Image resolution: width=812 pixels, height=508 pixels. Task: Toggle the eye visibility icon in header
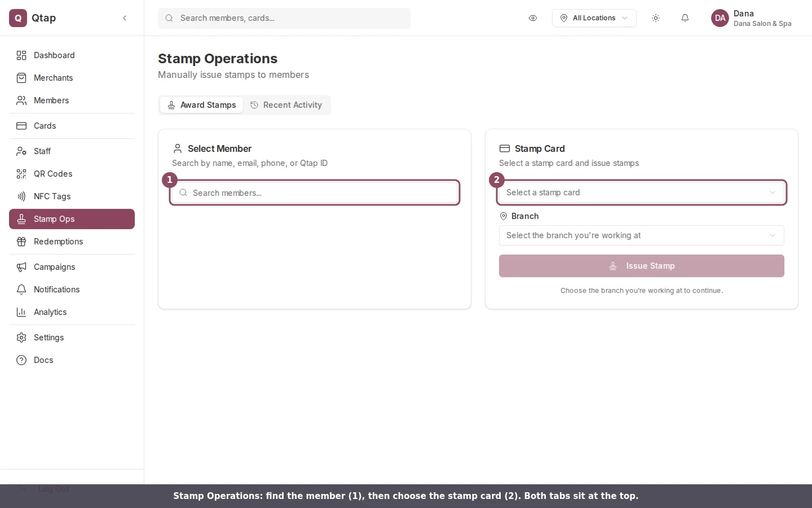533,18
